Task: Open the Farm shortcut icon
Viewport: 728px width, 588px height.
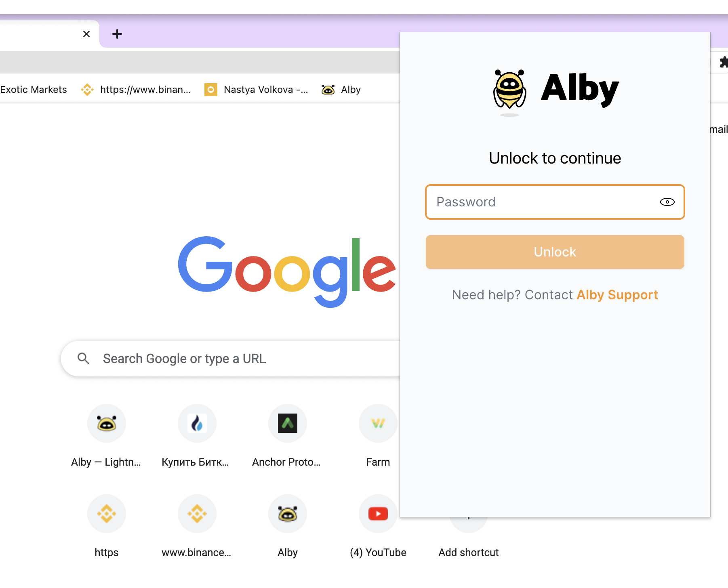Action: coord(378,423)
